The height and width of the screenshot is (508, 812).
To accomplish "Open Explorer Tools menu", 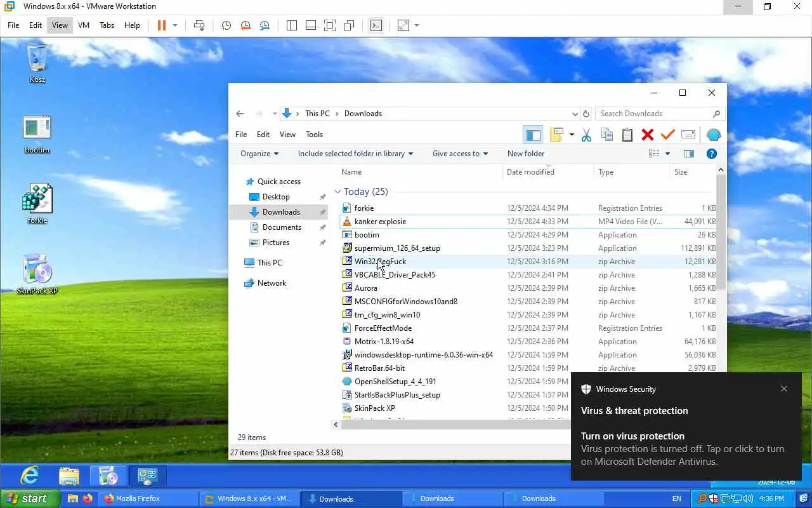I will pyautogui.click(x=314, y=135).
